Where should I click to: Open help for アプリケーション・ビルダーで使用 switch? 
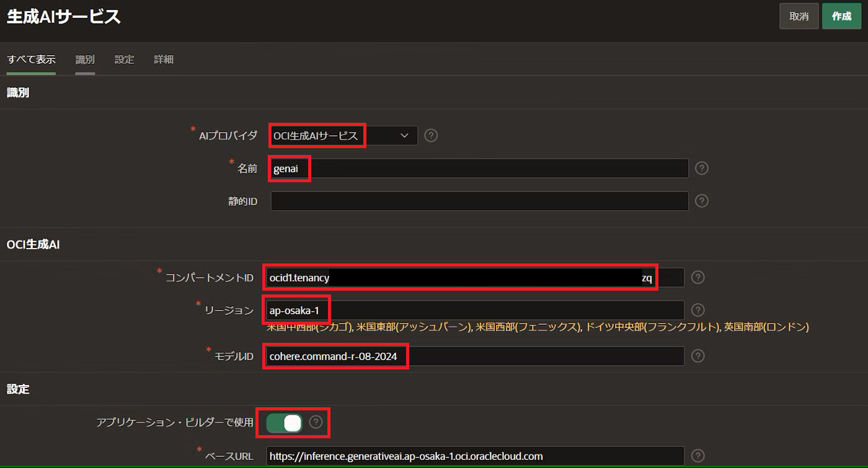(x=316, y=422)
